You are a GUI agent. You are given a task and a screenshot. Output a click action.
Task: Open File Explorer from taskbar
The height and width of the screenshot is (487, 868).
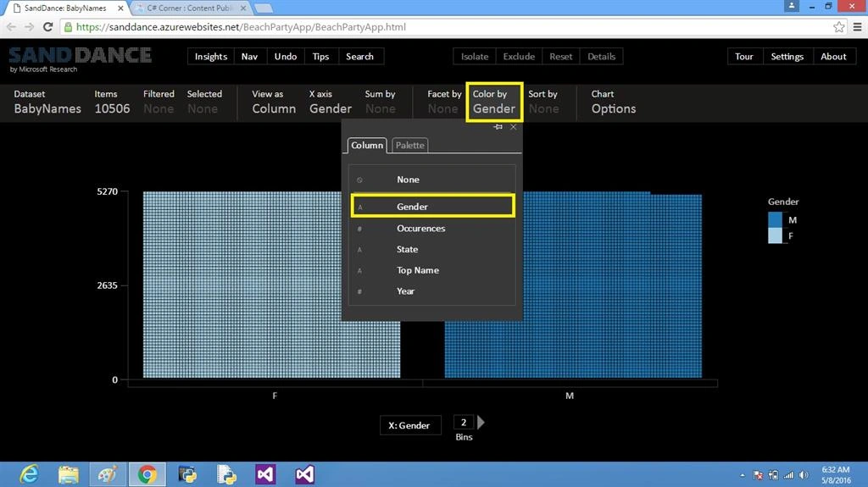point(68,474)
